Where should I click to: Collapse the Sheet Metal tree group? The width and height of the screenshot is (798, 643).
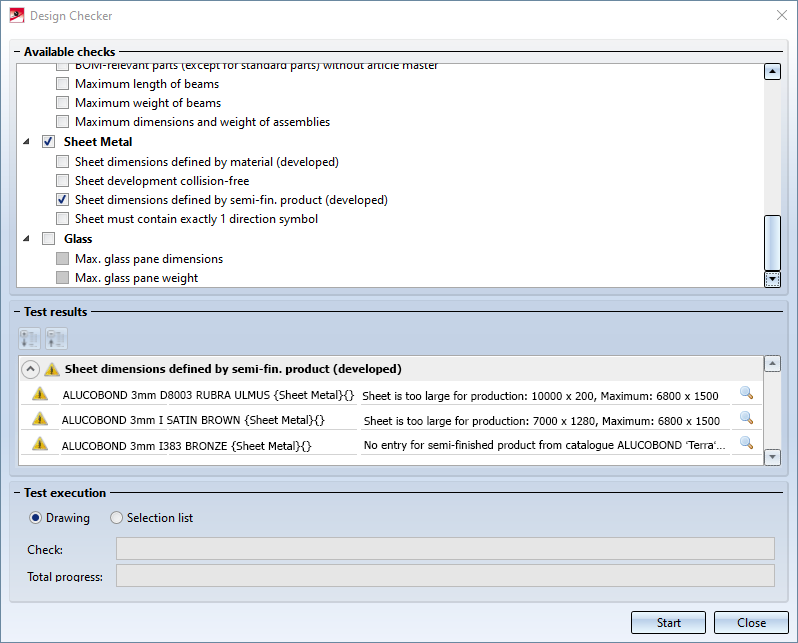(x=26, y=142)
